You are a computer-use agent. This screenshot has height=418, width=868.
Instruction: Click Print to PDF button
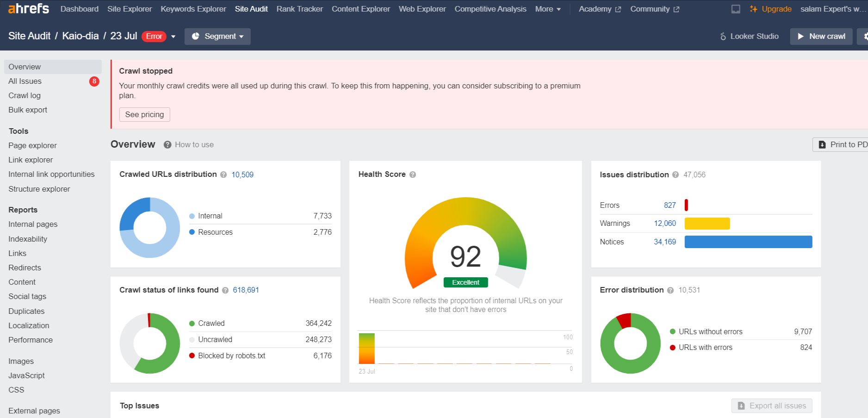coord(841,144)
